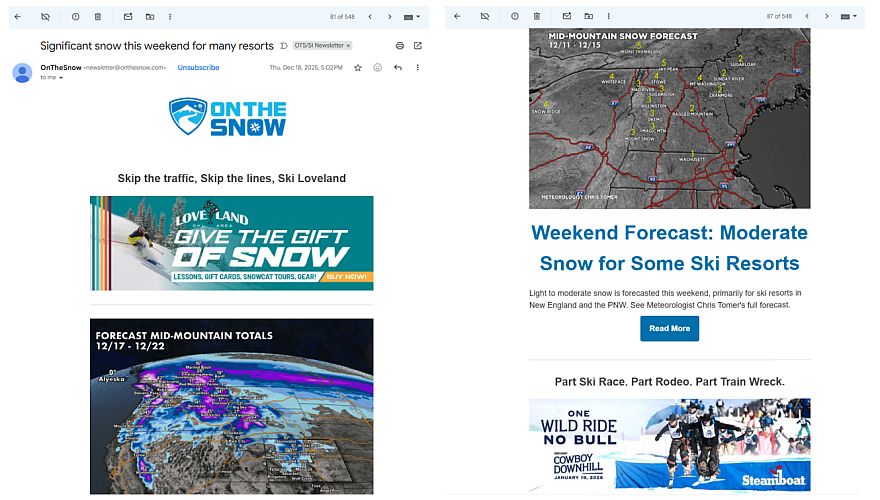Add an emoji reaction to the email

(x=377, y=67)
